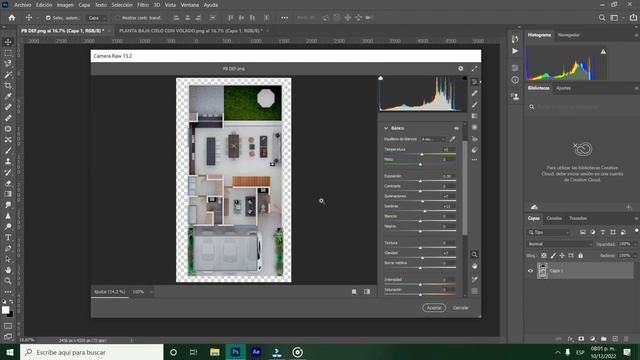Add layer style fx icon
Viewport: 640px width, 360px height.
[570, 339]
